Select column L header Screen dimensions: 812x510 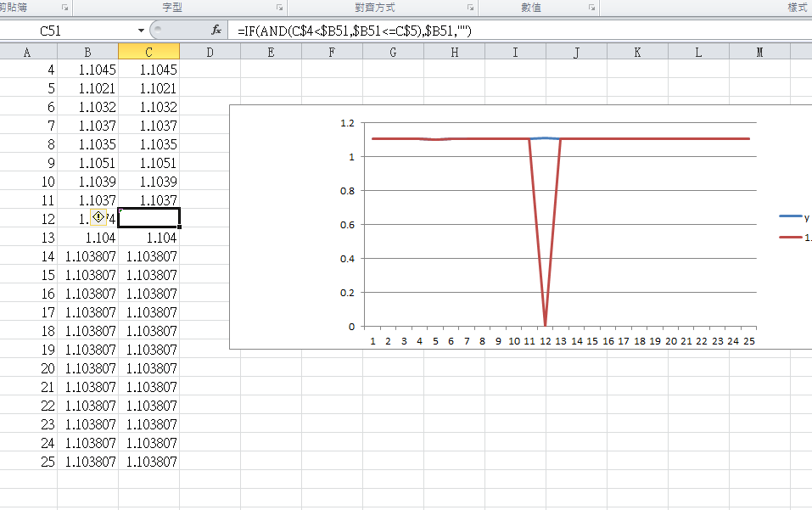point(698,53)
